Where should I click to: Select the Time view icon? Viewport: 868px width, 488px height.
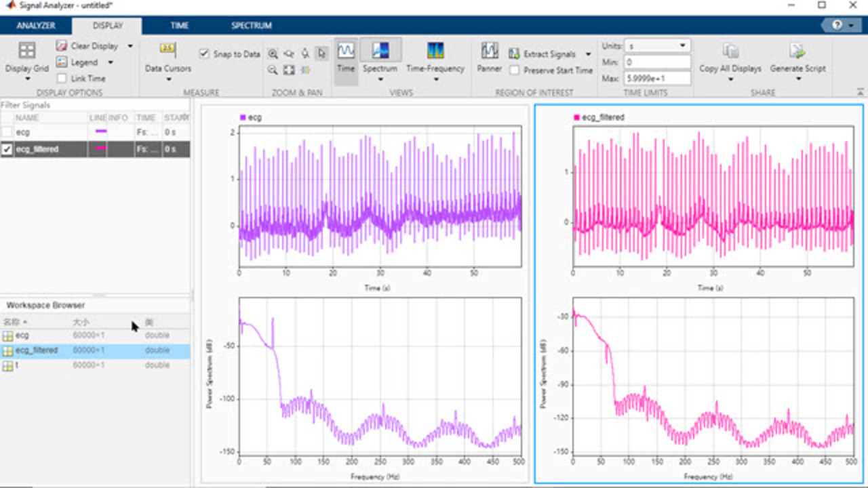pos(346,51)
